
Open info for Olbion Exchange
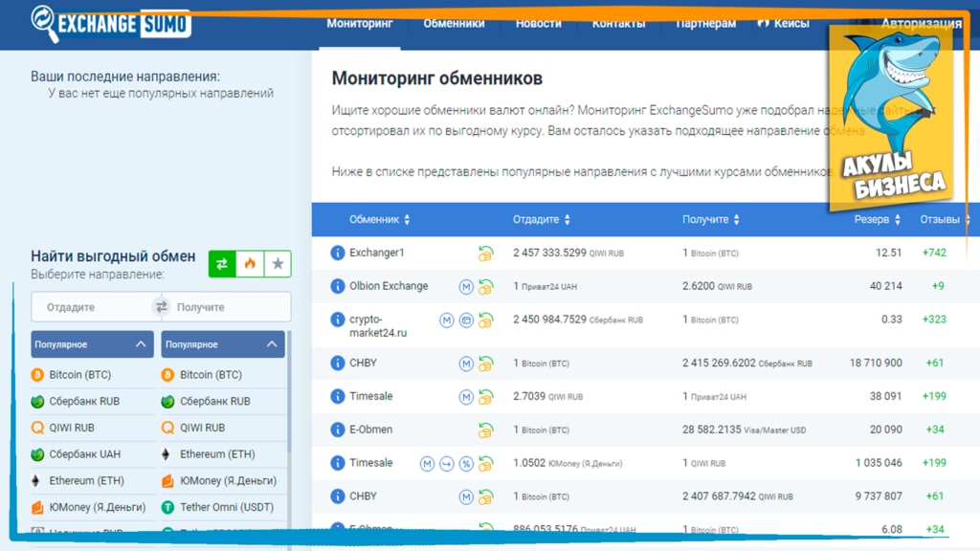[338, 286]
